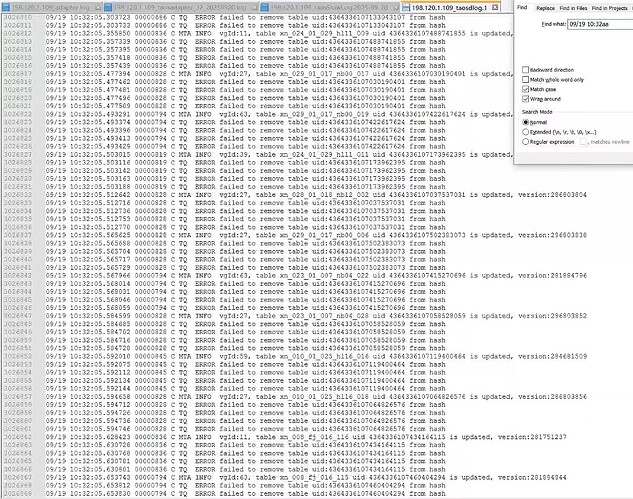633x499 pixels.
Task: Select the Regular expression search mode
Action: [x=526, y=142]
